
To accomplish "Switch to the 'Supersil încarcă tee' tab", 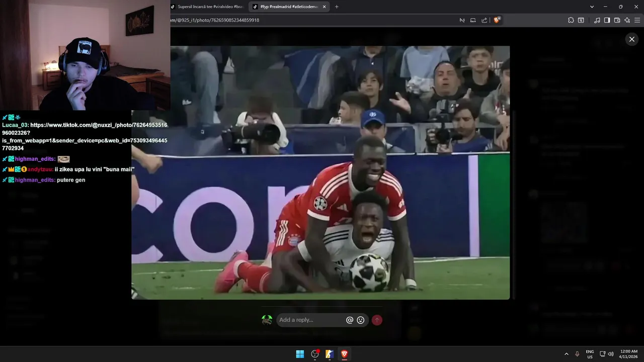I will pyautogui.click(x=207, y=7).
